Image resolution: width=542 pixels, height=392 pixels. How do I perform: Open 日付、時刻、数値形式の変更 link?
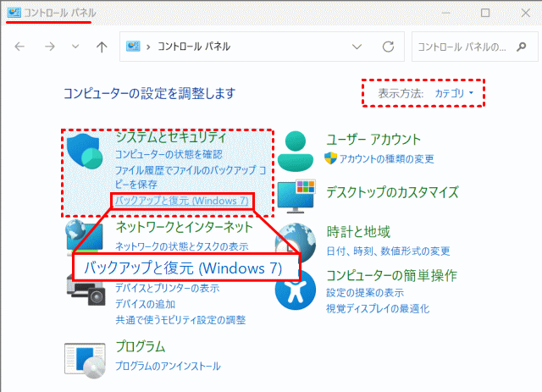pos(388,251)
